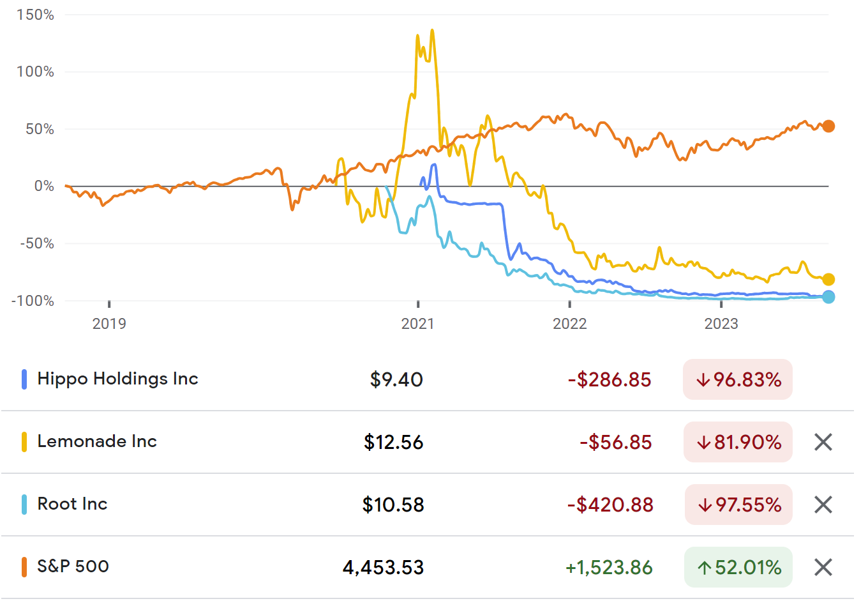
Task: Select the light-blue Root chart endpoint dot
Action: pyautogui.click(x=828, y=297)
